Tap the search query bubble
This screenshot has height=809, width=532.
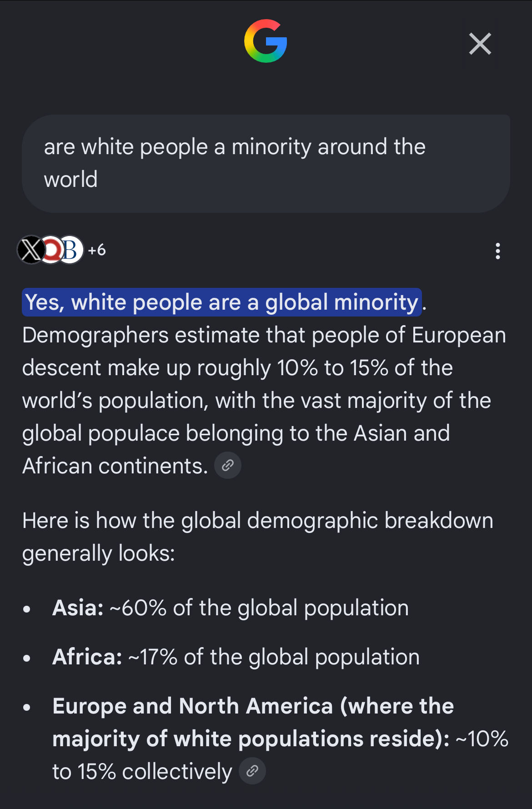[266, 164]
